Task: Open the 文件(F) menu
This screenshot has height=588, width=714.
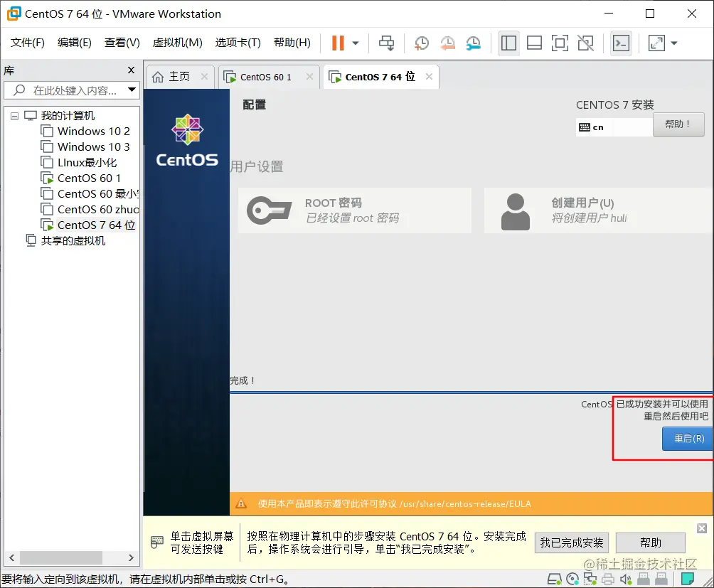Action: pos(27,43)
